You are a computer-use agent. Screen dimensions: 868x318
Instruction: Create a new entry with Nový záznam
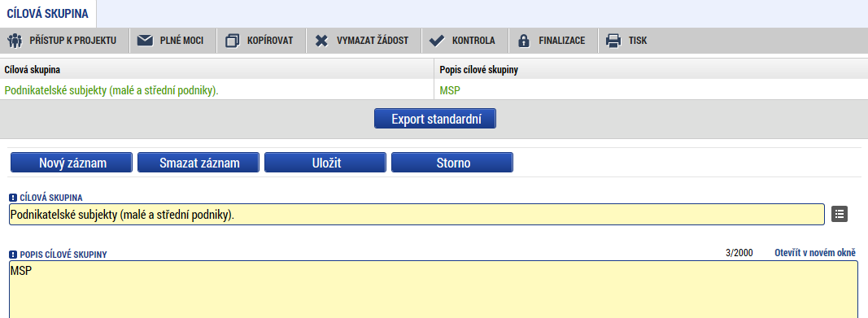coord(72,163)
